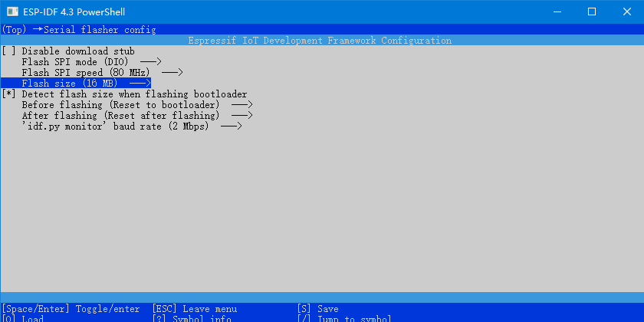Image resolution: width=644 pixels, height=322 pixels.
Task: Click the arrow after After flashing entry
Action: click(242, 116)
